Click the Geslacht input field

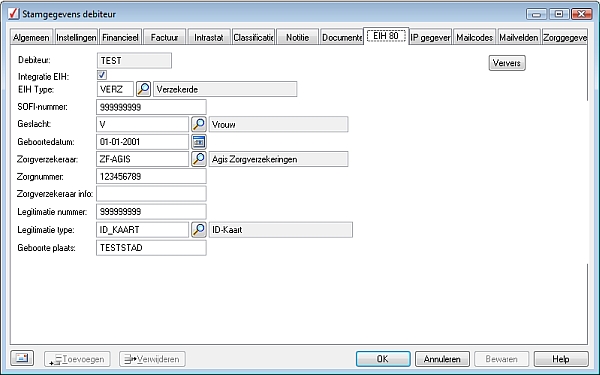pos(142,124)
